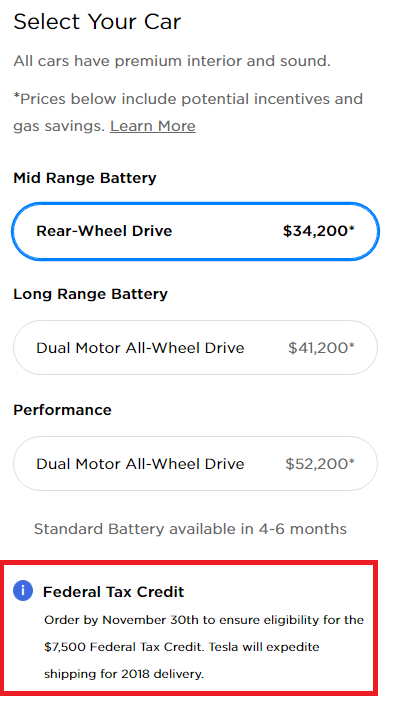
Task: Pick the Performance Dual Motor All-Wheel Drive option
Action: click(x=195, y=463)
